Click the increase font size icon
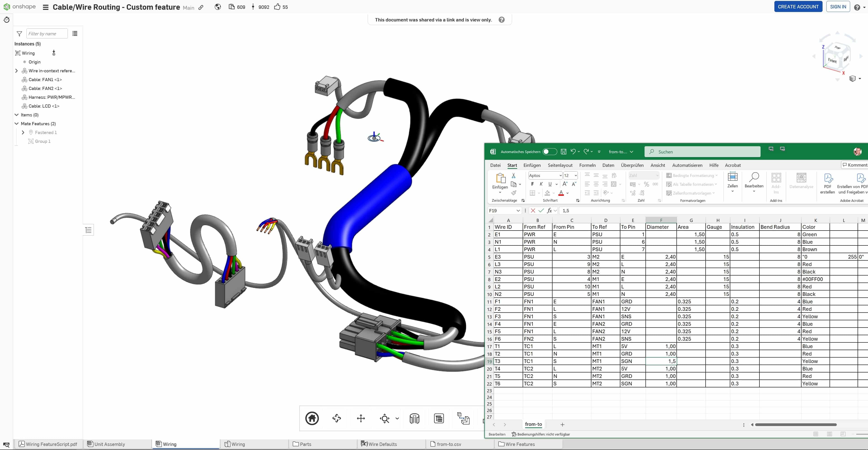 tap(565, 184)
